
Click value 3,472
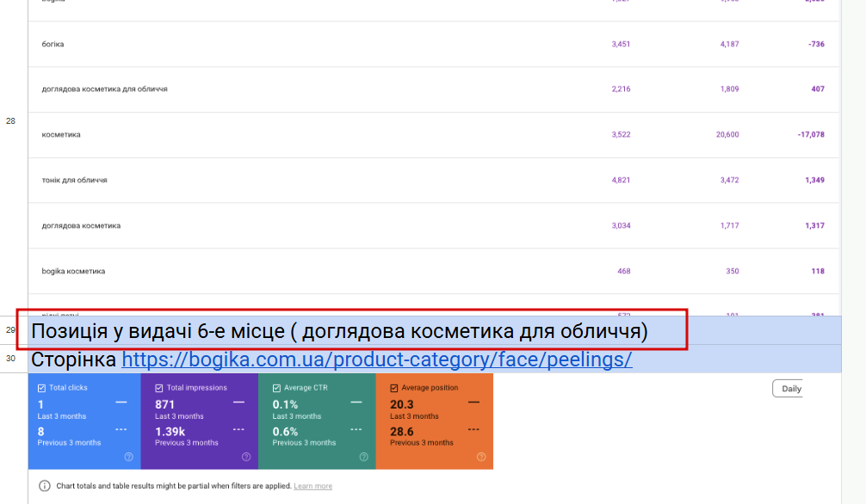coord(729,180)
